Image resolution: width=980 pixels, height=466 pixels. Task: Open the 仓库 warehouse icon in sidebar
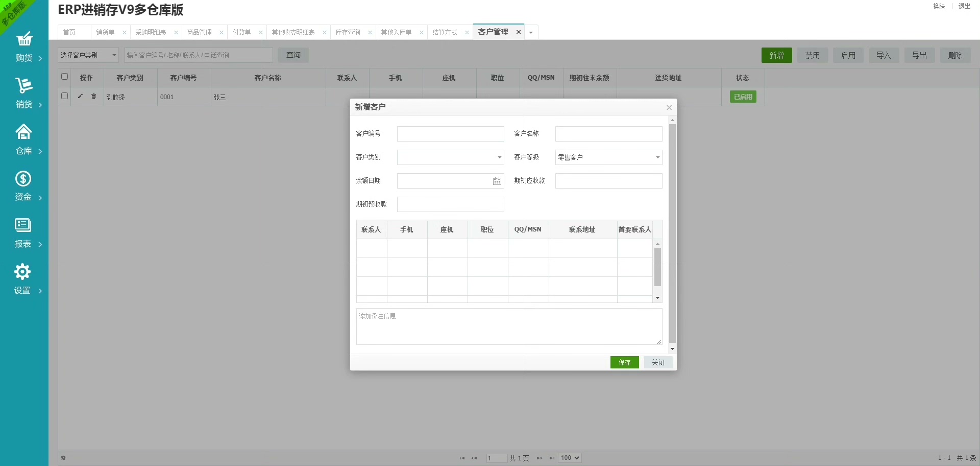[23, 132]
